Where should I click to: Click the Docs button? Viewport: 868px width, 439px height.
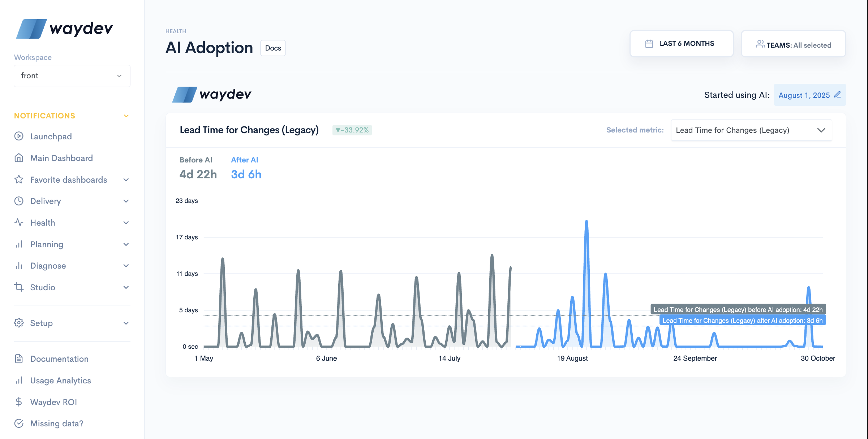pyautogui.click(x=273, y=48)
